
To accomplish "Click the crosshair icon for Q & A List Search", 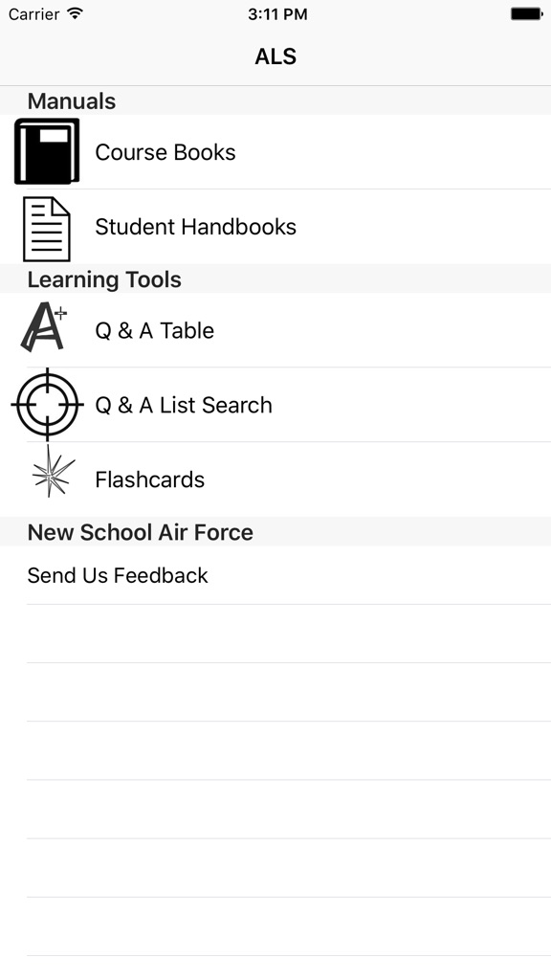I will (46, 404).
